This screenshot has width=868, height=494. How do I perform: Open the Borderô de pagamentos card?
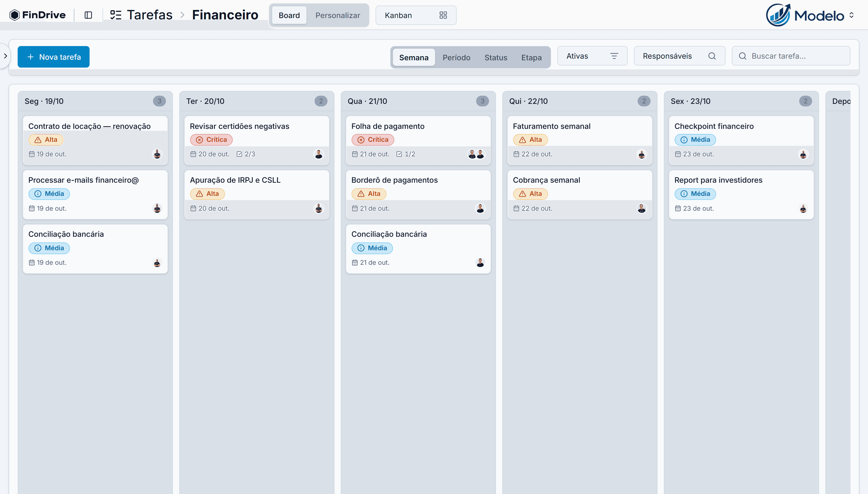click(418, 195)
